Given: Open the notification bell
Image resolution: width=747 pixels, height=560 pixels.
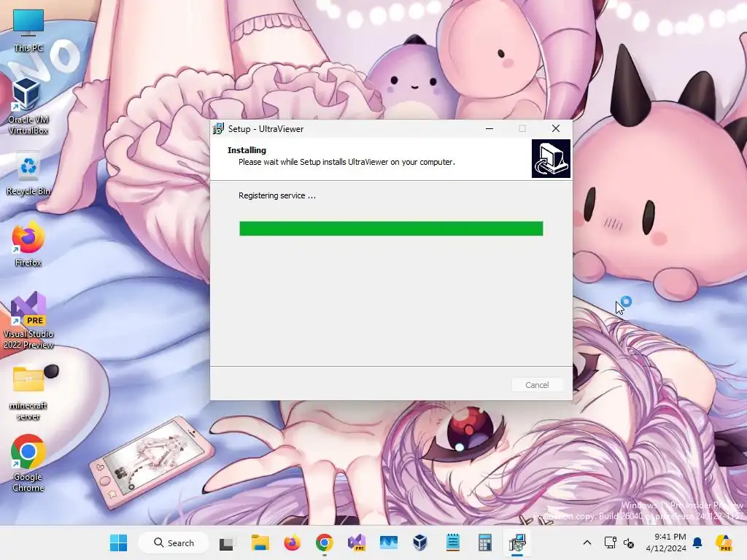Looking at the screenshot, I should (697, 542).
